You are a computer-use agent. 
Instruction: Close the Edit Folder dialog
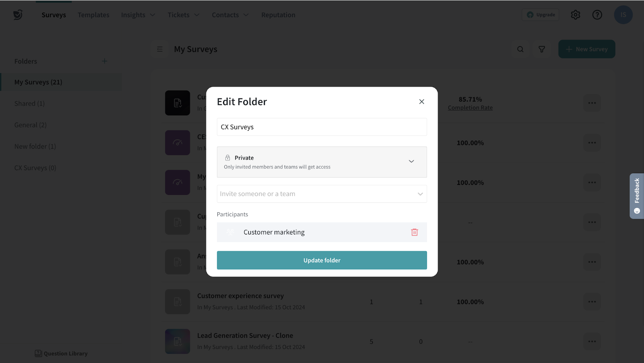(421, 102)
